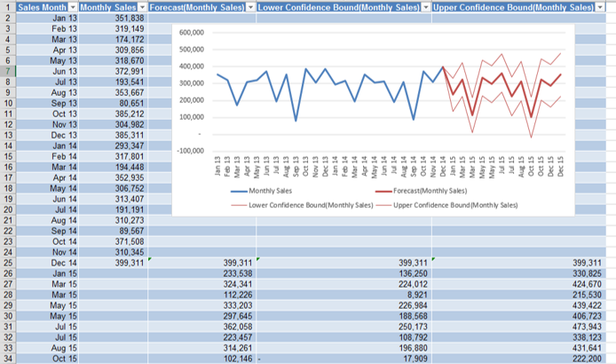616x364 pixels.
Task: Open the Sales Month filter dropdown
Action: click(69, 6)
